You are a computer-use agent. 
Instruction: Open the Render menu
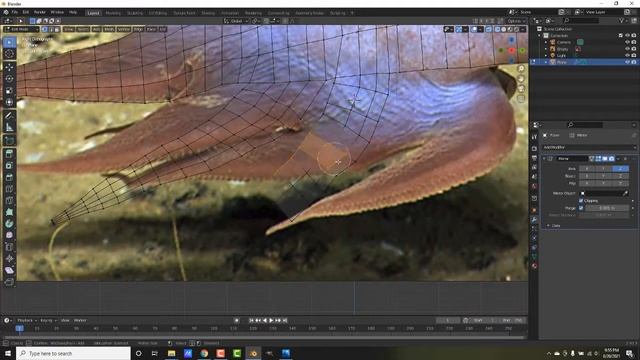[x=40, y=12]
